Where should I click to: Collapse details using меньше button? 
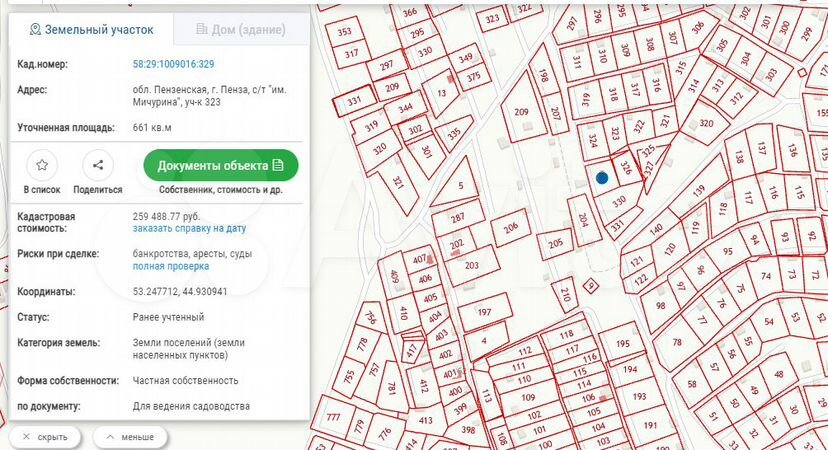(130, 437)
